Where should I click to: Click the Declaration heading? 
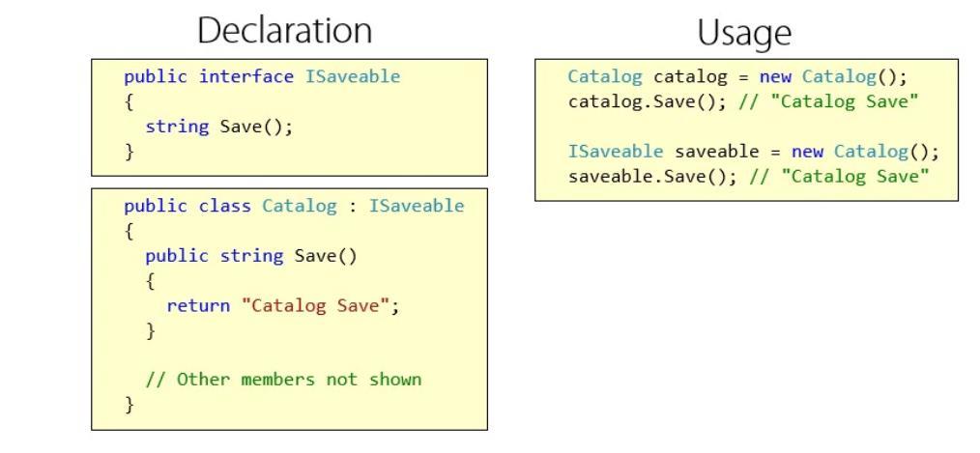[x=285, y=30]
